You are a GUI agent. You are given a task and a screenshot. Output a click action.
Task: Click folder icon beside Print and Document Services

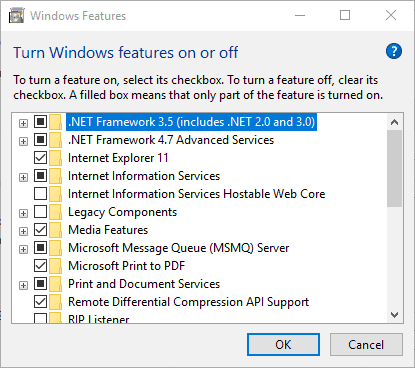click(x=55, y=284)
